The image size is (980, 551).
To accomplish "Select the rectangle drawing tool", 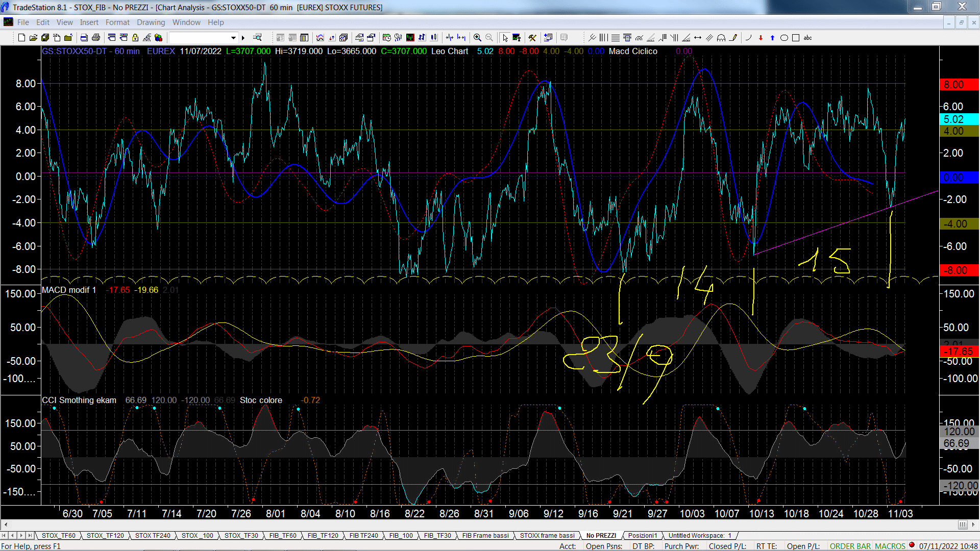I will (x=796, y=38).
